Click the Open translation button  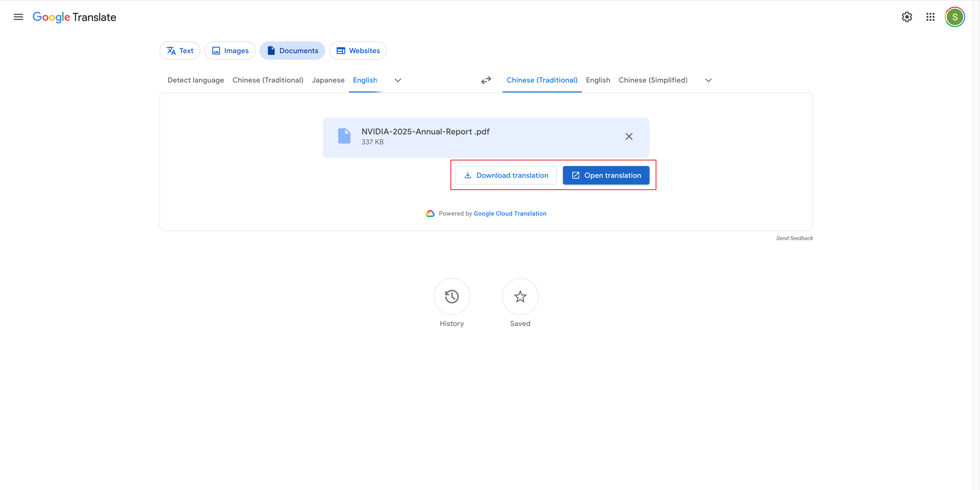click(x=606, y=176)
